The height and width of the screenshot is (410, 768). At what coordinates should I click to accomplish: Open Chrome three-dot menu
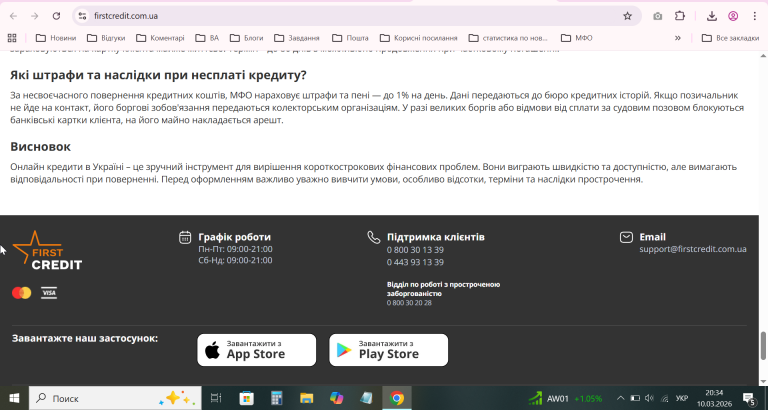pos(754,16)
